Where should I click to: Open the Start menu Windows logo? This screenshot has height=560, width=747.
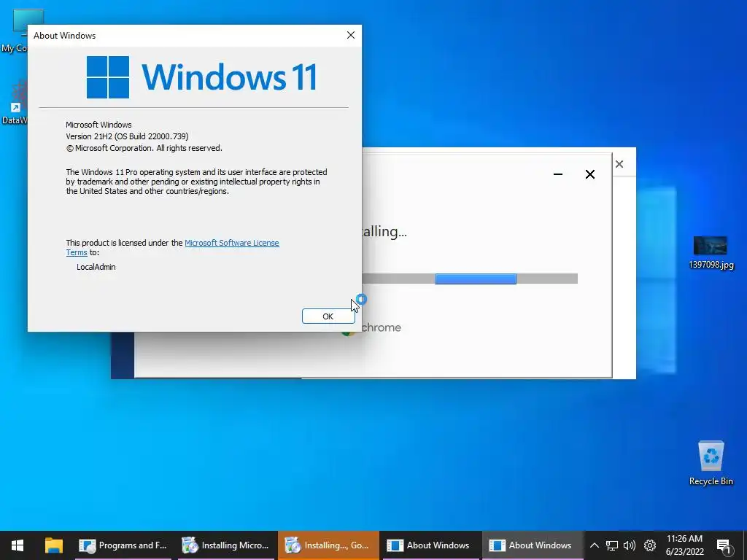click(x=18, y=545)
